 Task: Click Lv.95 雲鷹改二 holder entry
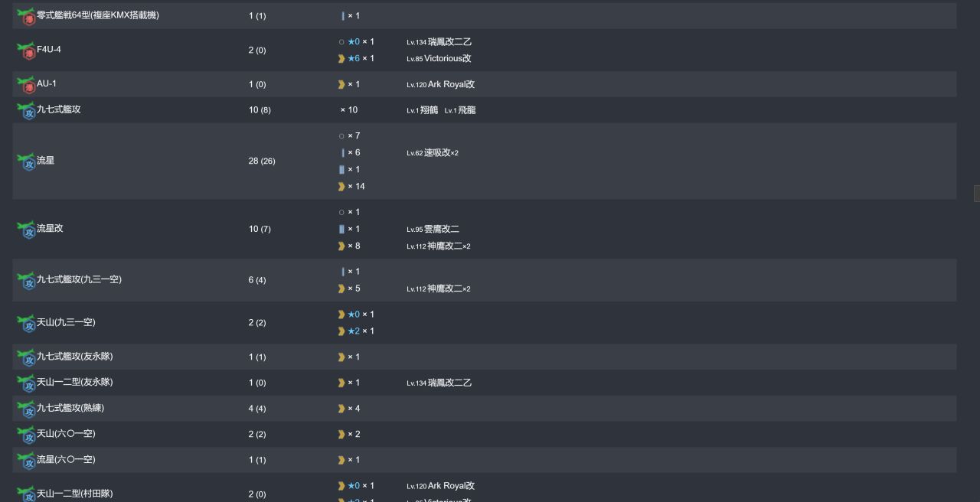[433, 230]
